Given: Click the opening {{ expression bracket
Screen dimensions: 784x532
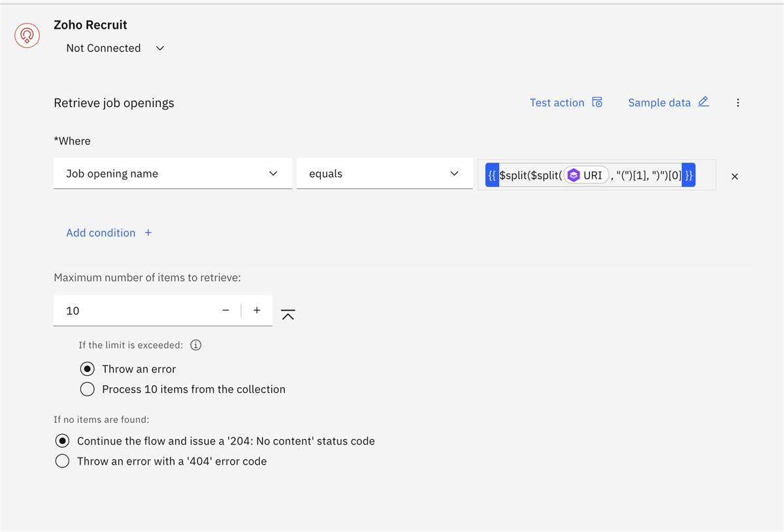Looking at the screenshot, I should click(x=493, y=175).
